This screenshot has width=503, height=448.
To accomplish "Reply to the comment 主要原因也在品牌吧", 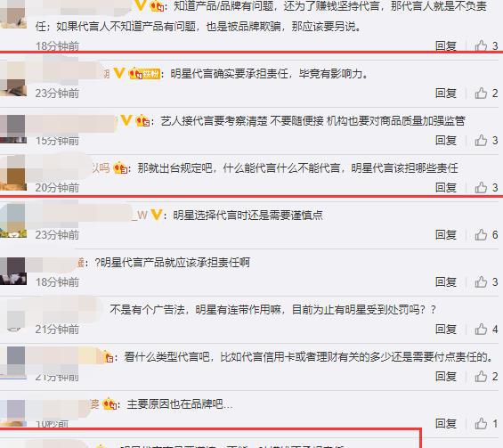I will point(446,423).
